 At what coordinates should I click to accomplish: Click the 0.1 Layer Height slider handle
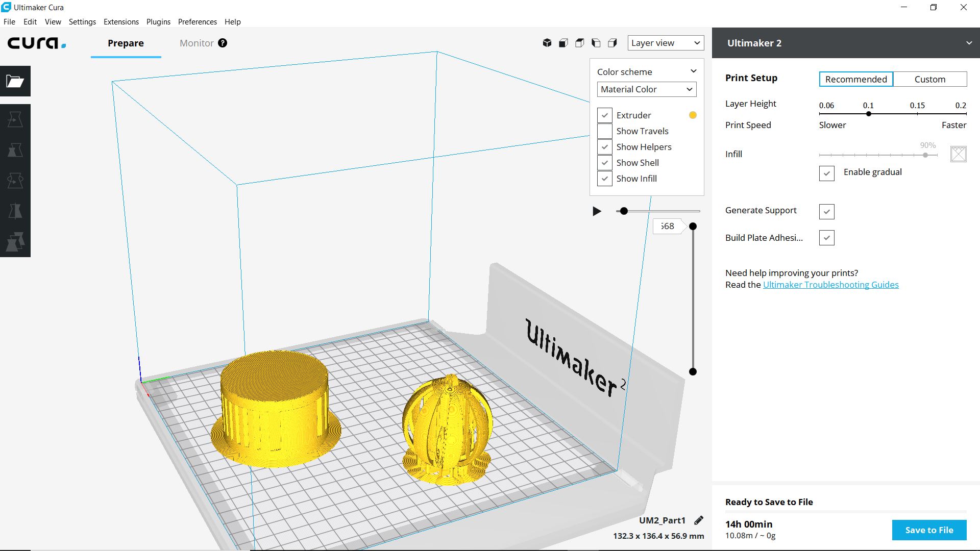click(868, 114)
